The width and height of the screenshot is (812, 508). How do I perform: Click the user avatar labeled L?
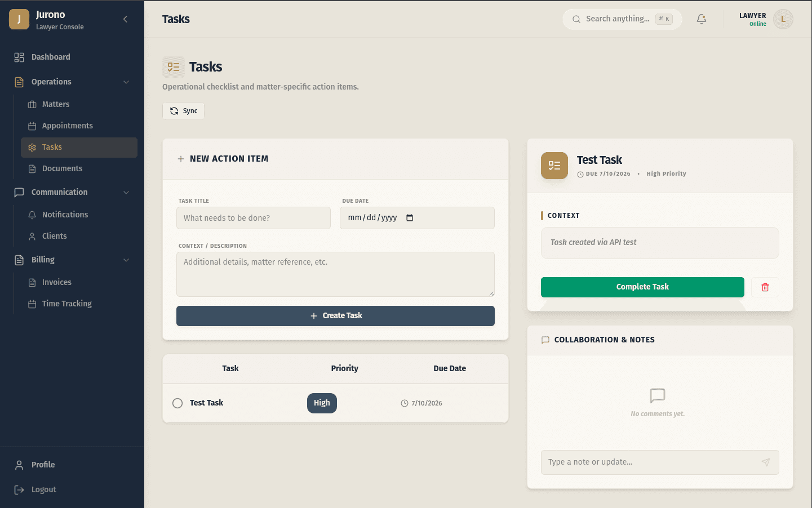[x=783, y=19]
